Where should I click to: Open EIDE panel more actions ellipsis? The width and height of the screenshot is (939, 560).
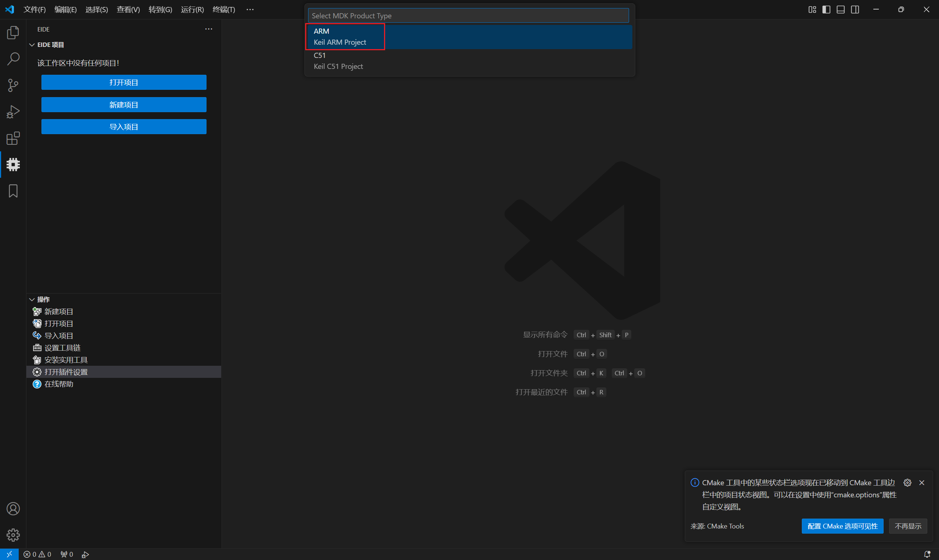[208, 29]
